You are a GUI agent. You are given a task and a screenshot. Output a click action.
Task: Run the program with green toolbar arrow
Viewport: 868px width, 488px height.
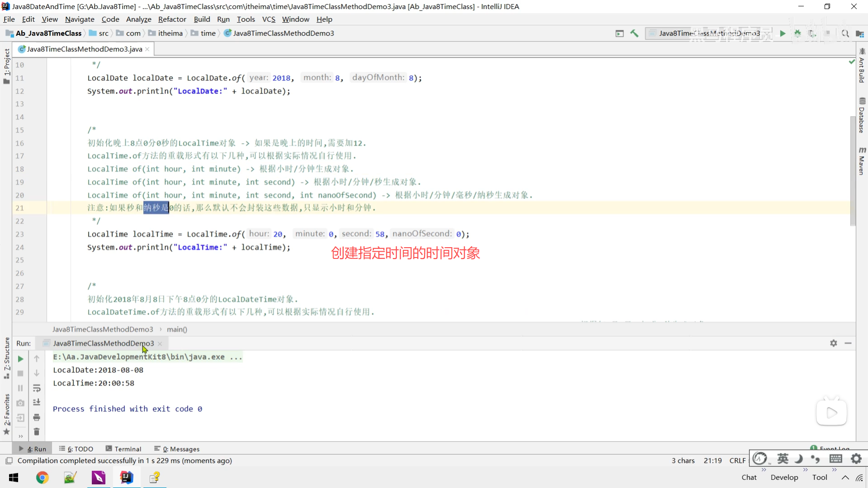[x=783, y=33]
